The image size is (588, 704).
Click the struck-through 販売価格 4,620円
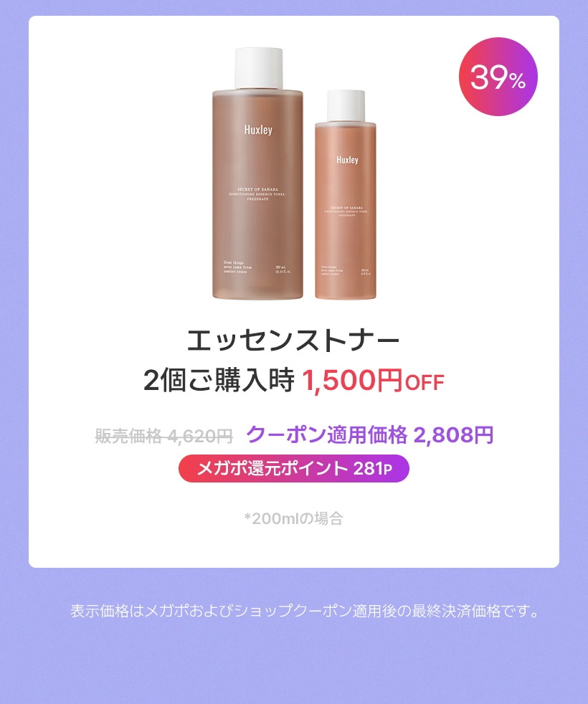click(x=164, y=435)
